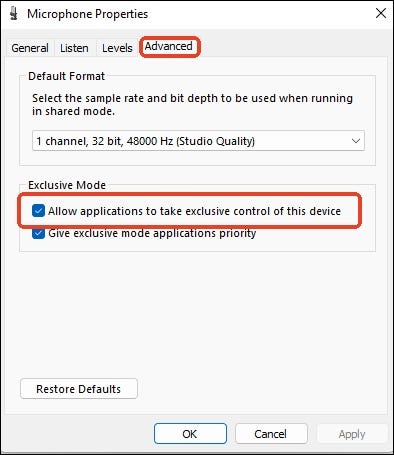Switch to the General tab
Viewport: 394px width, 455px height.
30,48
